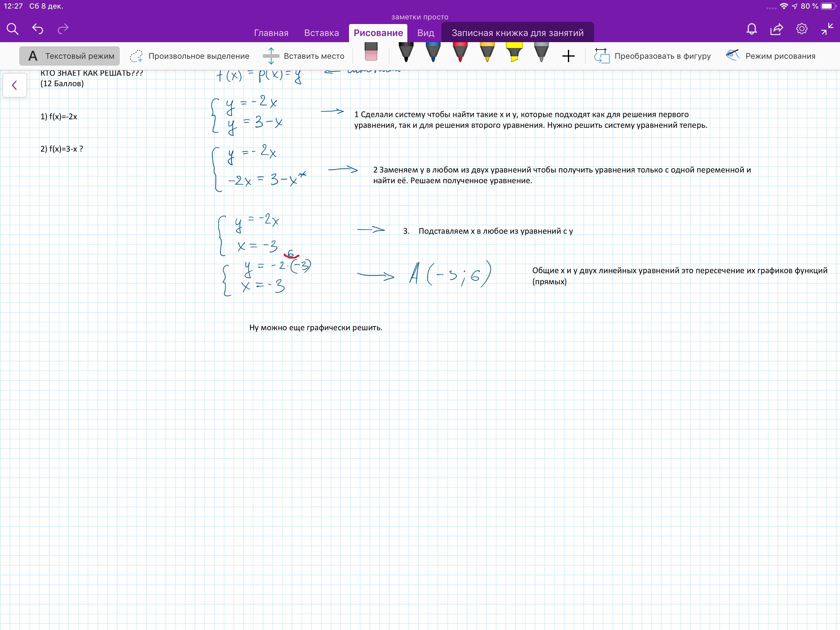The height and width of the screenshot is (630, 840).
Task: Toggle Текстовый режим text mode
Action: (70, 56)
